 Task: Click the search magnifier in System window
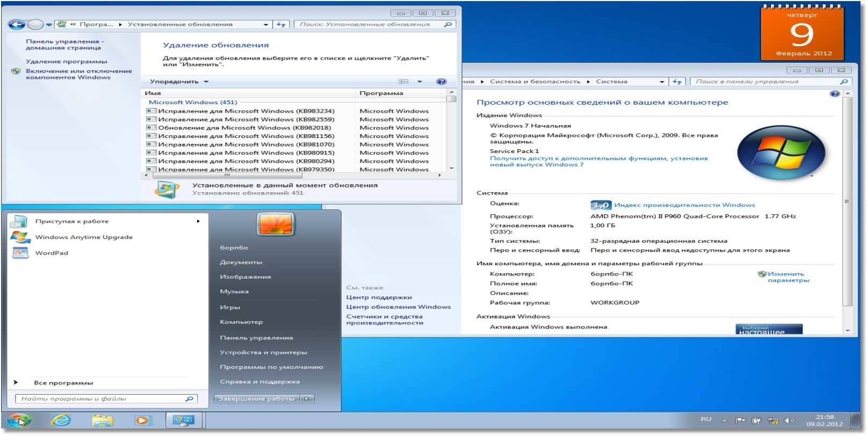843,82
